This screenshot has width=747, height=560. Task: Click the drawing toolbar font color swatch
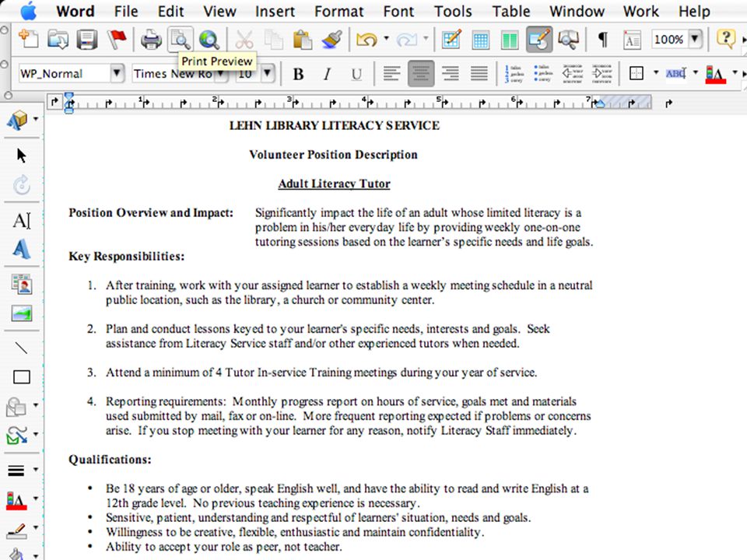(x=16, y=501)
